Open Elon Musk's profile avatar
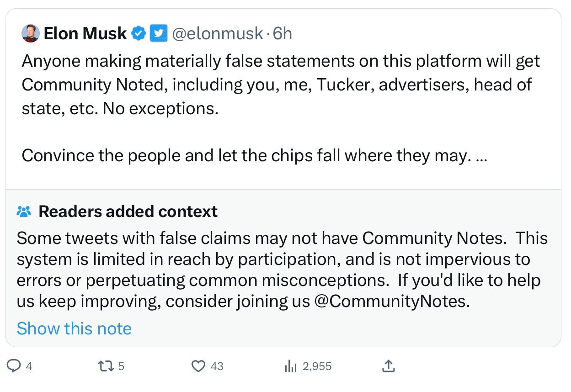 coord(30,33)
